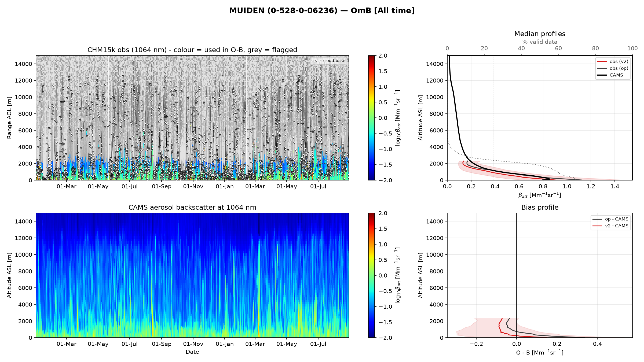
Task: Click the '1.4' tick on Median profiles x-axis
Action: 615,187
